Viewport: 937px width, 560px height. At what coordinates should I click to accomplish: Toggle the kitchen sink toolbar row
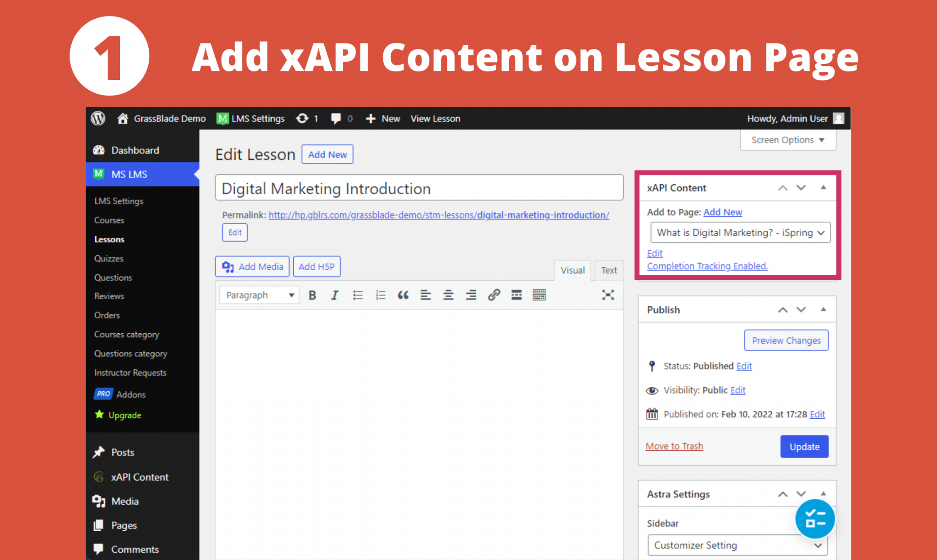coord(539,295)
